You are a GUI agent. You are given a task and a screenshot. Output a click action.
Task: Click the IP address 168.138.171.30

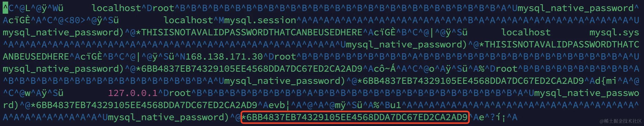pyautogui.click(x=224, y=57)
